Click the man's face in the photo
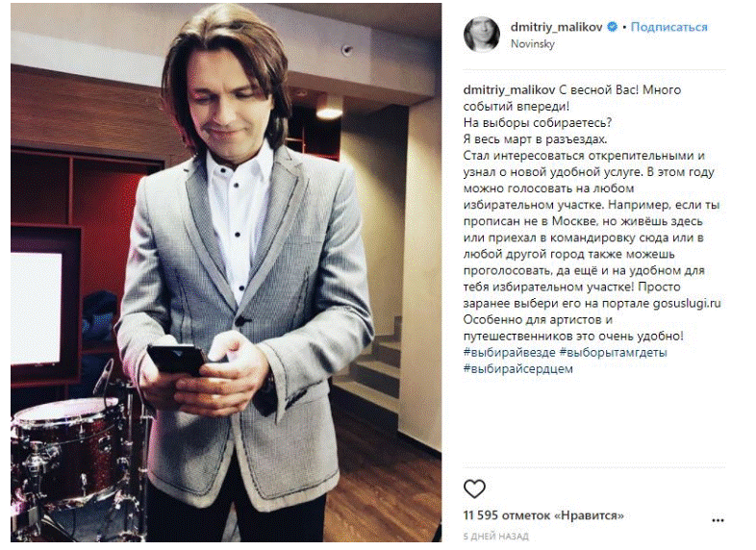This screenshot has height=550, width=756. pos(226,104)
